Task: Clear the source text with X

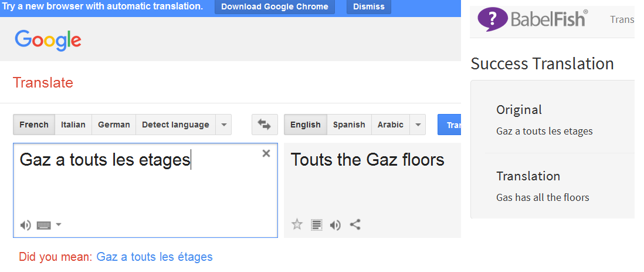Action: 266,153
